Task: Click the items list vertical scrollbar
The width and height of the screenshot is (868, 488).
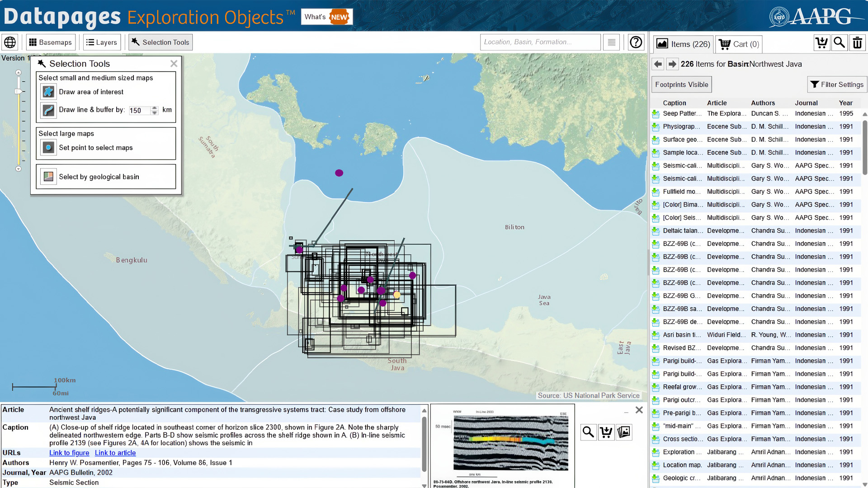Action: (x=864, y=147)
